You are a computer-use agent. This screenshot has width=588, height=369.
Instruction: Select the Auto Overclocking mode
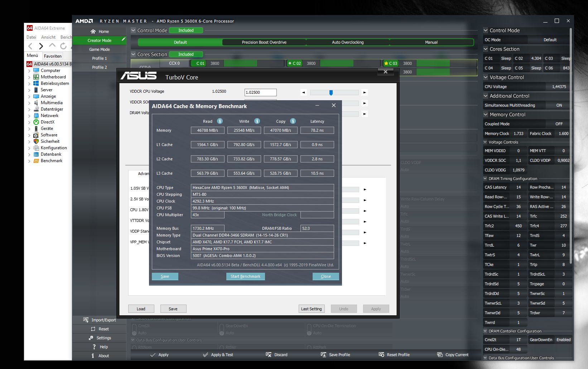[x=348, y=42]
